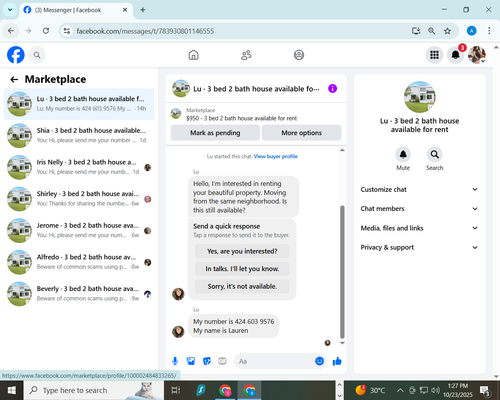This screenshot has height=400, width=500.
Task: Expand Media, files and links section
Action: click(419, 228)
